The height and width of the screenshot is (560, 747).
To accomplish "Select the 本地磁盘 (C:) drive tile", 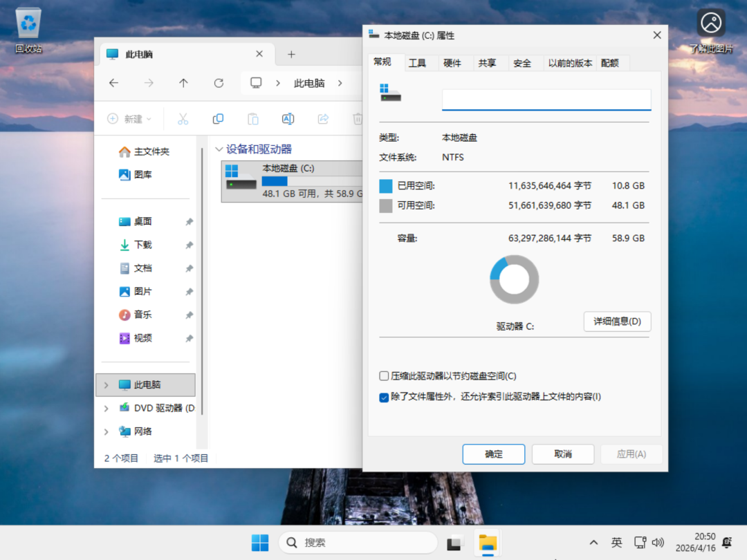I will pyautogui.click(x=292, y=181).
